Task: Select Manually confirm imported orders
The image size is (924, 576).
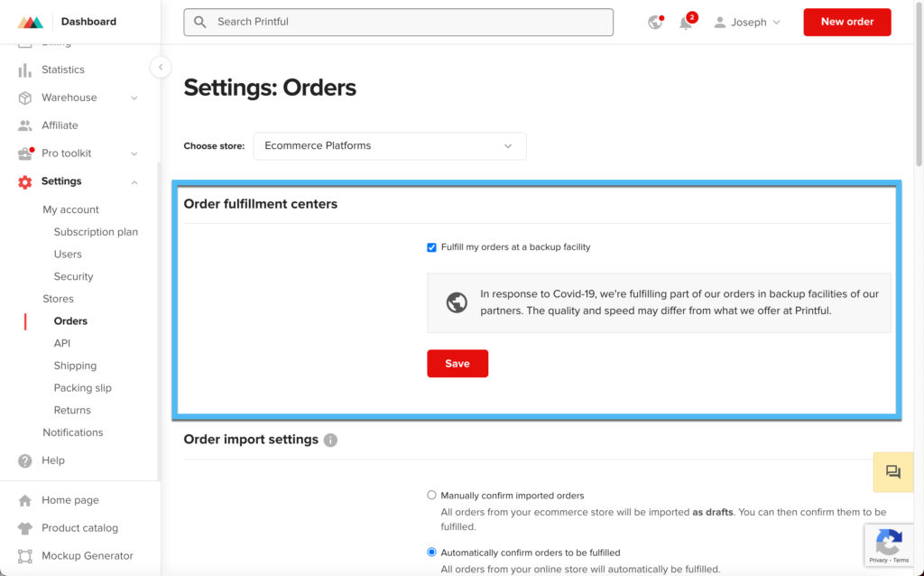Action: [x=432, y=496]
